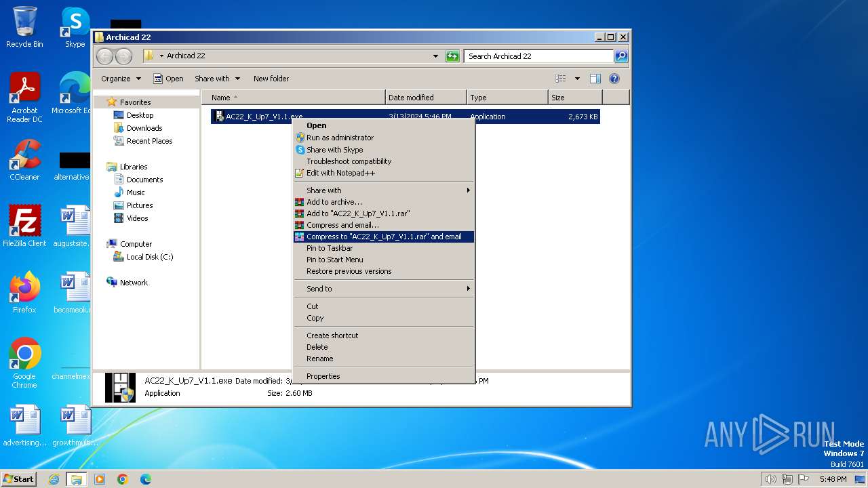This screenshot has width=868, height=488.
Task: Sort files by Date modified column
Action: point(426,98)
